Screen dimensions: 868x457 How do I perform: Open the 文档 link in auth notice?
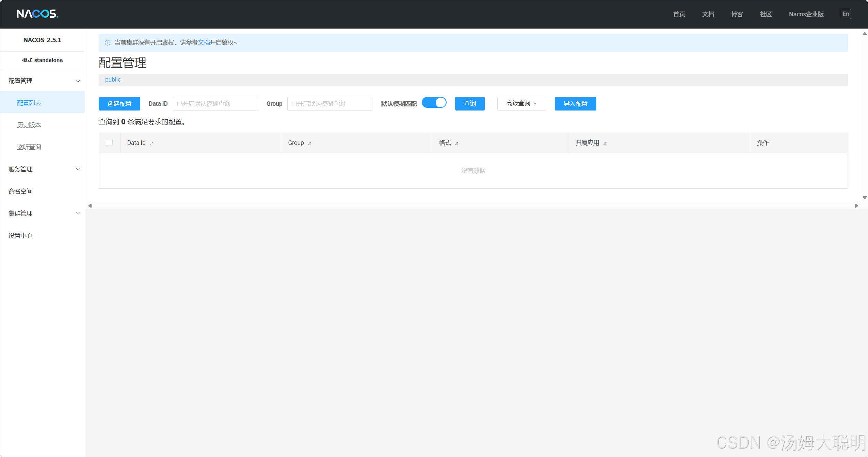point(204,42)
